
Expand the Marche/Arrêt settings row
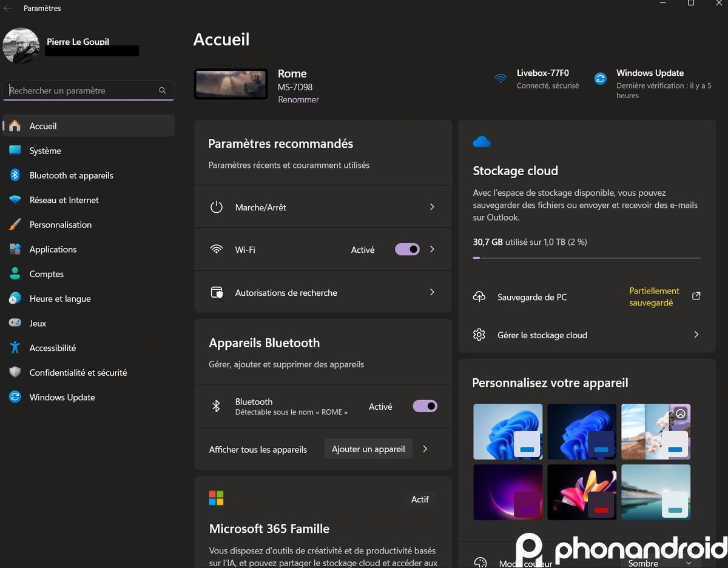tap(323, 207)
